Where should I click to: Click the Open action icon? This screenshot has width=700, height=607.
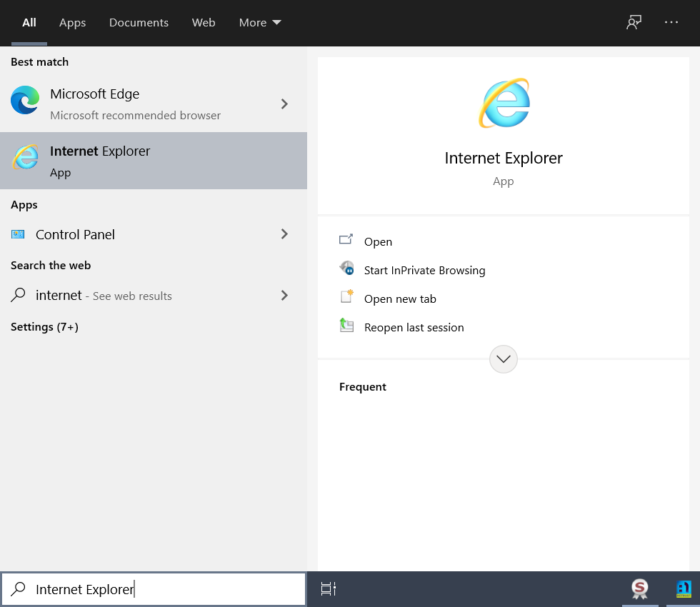(x=346, y=240)
